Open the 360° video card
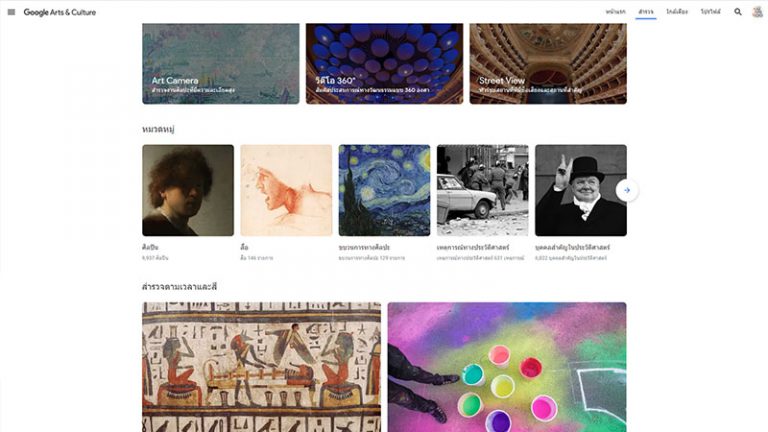Viewport: 768px width, 432px height. point(384,64)
